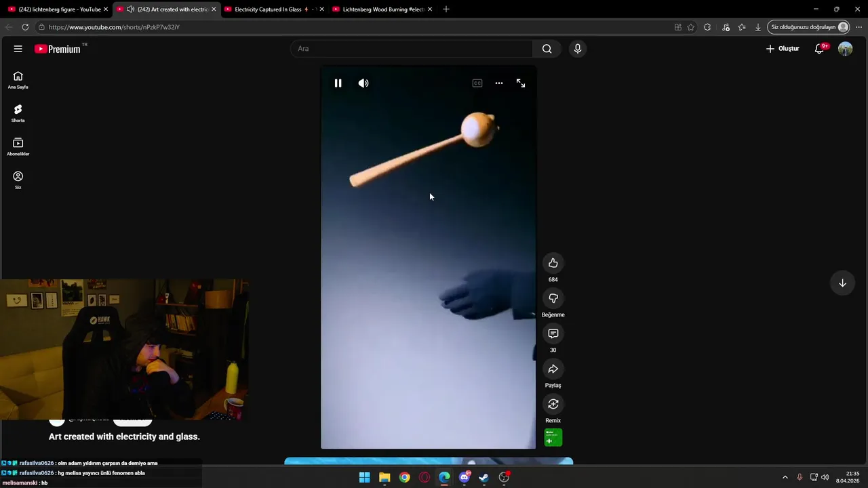Open Steam from the taskbar
Image resolution: width=868 pixels, height=488 pixels.
pos(484,477)
